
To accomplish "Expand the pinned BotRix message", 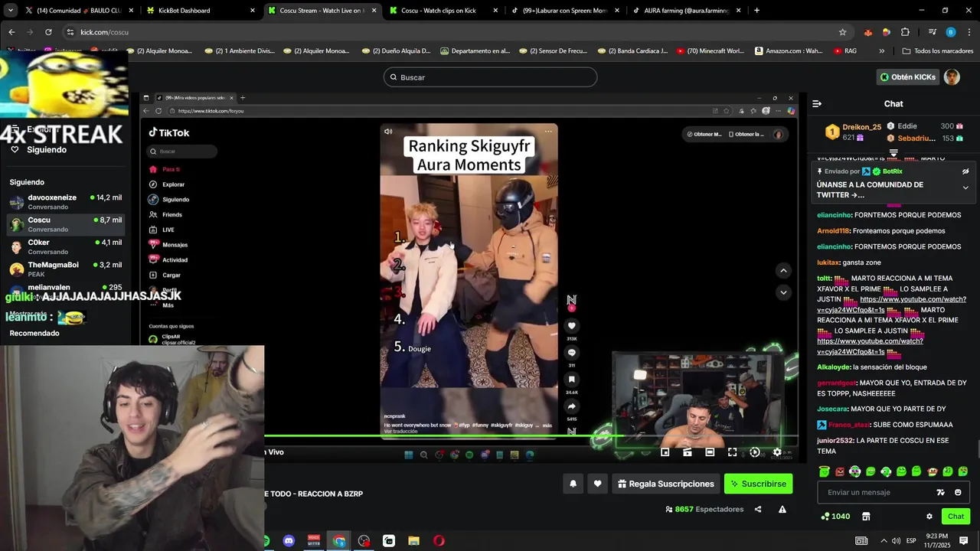I will click(x=965, y=187).
